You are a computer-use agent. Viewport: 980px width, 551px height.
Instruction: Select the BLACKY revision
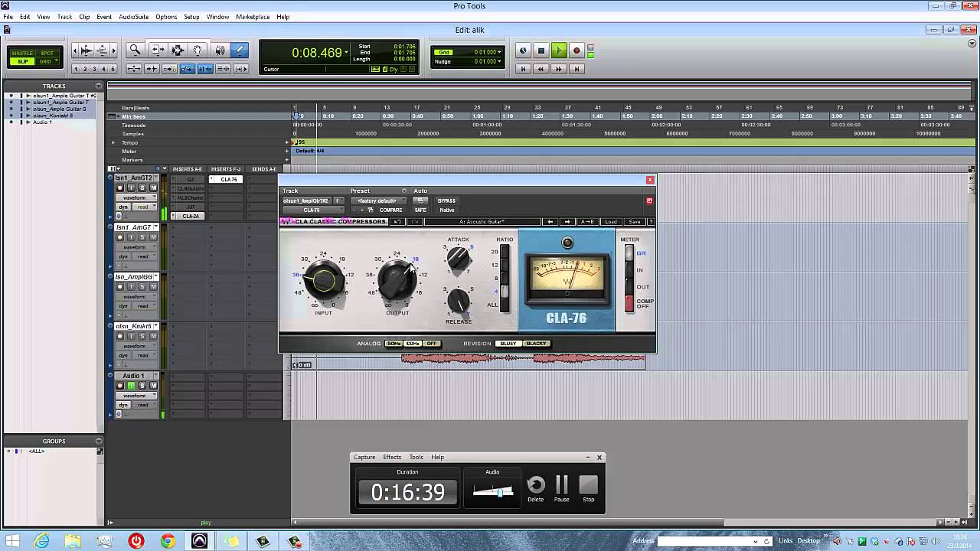(536, 344)
